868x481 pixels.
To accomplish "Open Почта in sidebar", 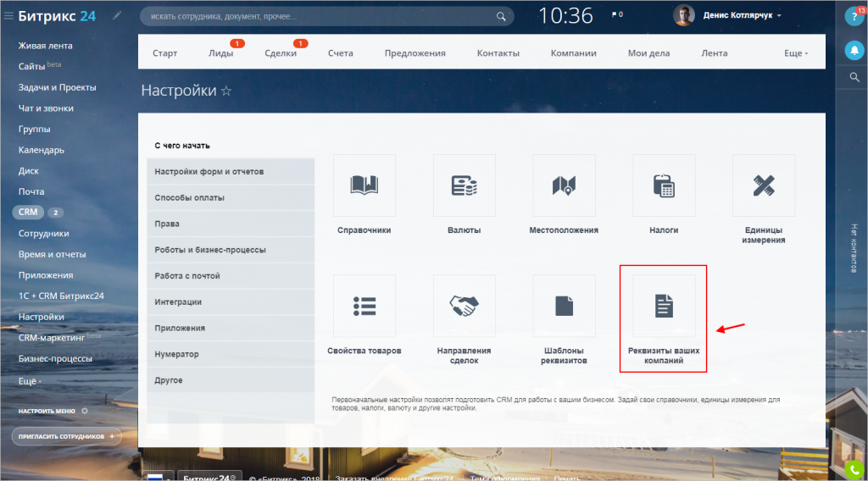I will coord(31,192).
